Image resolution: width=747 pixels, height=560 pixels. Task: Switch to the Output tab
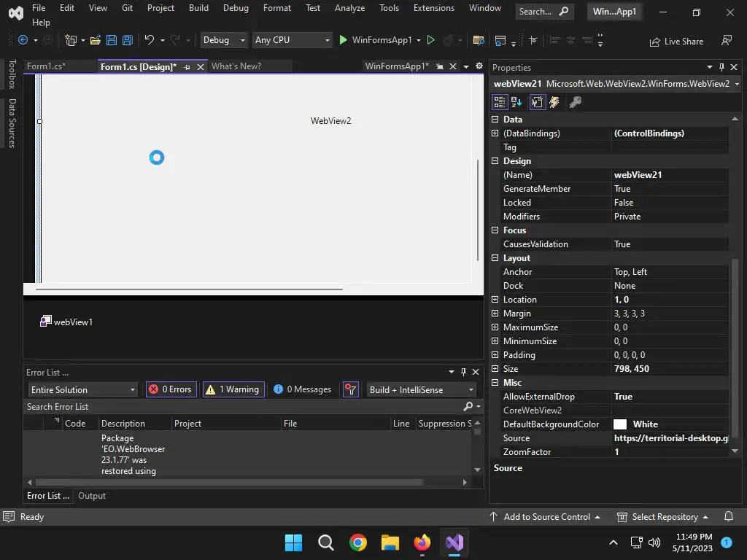(92, 496)
